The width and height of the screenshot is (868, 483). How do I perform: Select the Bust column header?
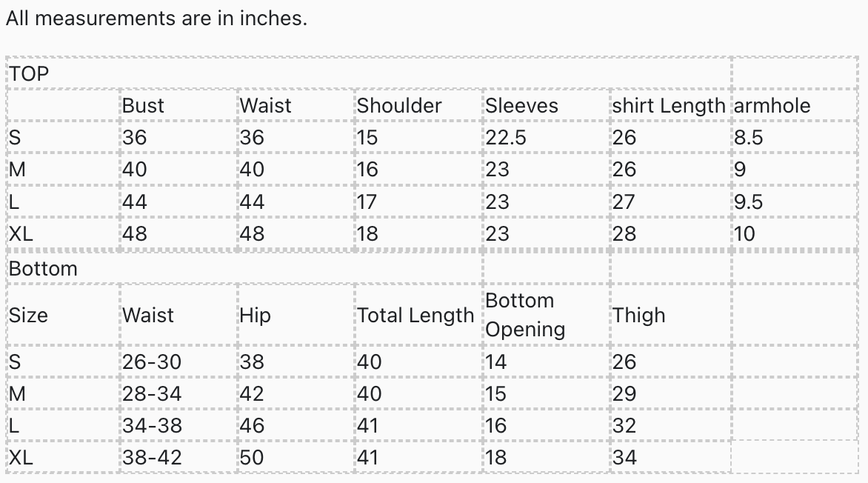(144, 105)
